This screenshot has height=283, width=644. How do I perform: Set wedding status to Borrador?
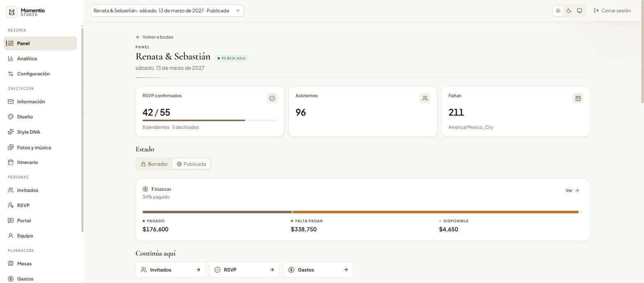(154, 164)
